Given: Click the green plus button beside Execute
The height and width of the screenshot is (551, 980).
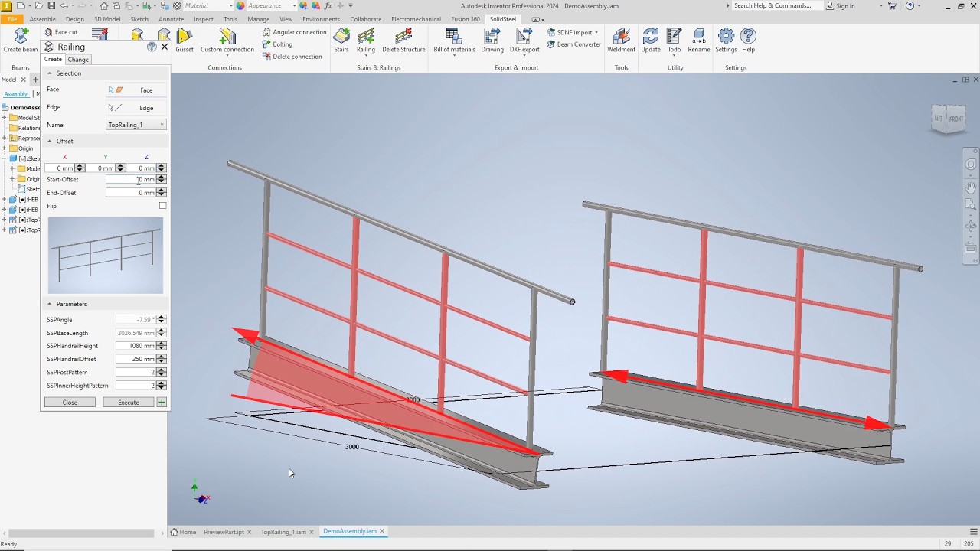Looking at the screenshot, I should point(162,403).
